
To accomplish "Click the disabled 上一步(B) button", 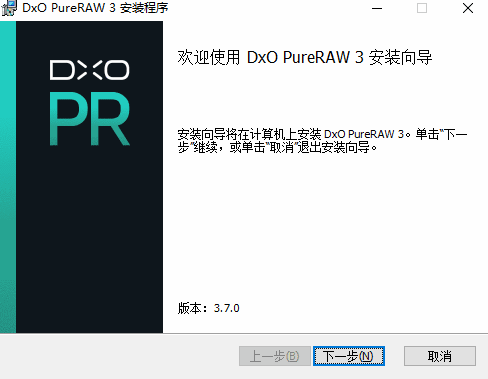I will click(275, 356).
